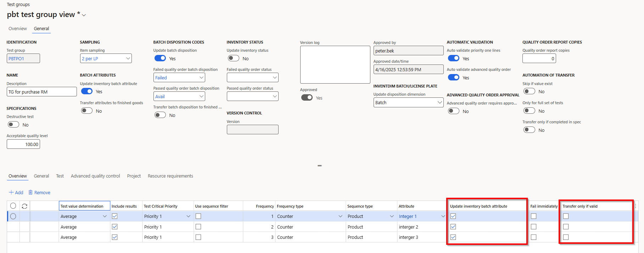Click into the Description text field

click(41, 92)
